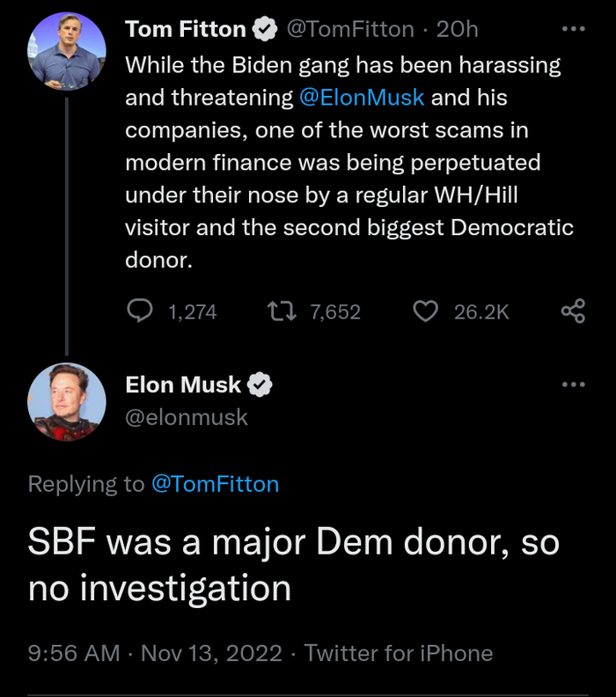Viewport: 616px width, 697px height.
Task: Click the Elon Musk display name
Action: [183, 385]
